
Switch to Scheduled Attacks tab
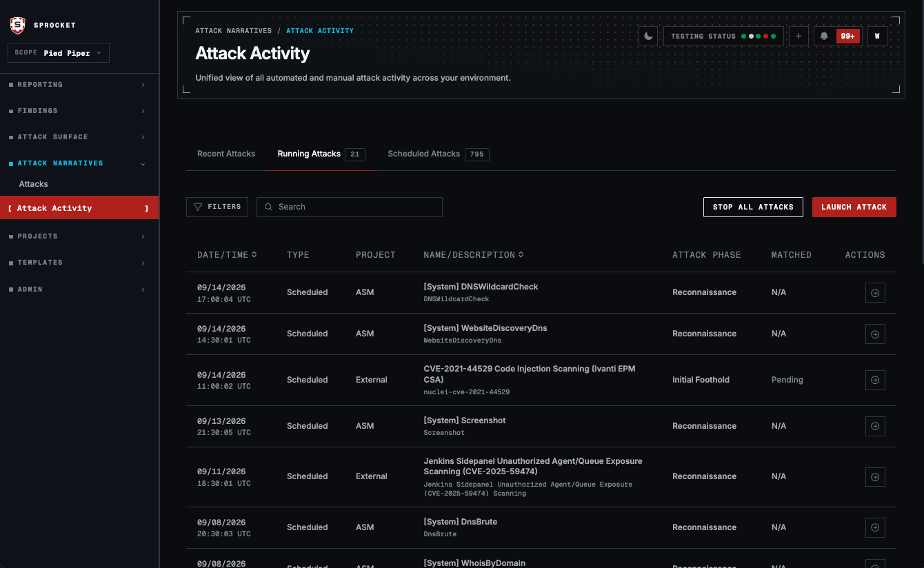[x=438, y=154]
